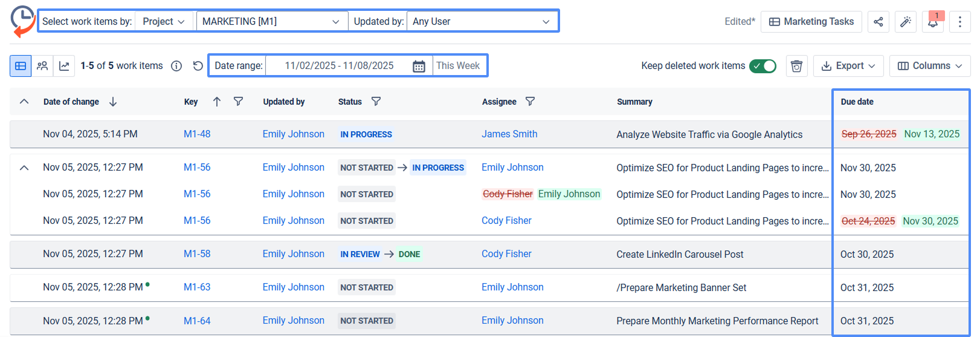Open the share icon button
The height and width of the screenshot is (337, 980).
(878, 22)
